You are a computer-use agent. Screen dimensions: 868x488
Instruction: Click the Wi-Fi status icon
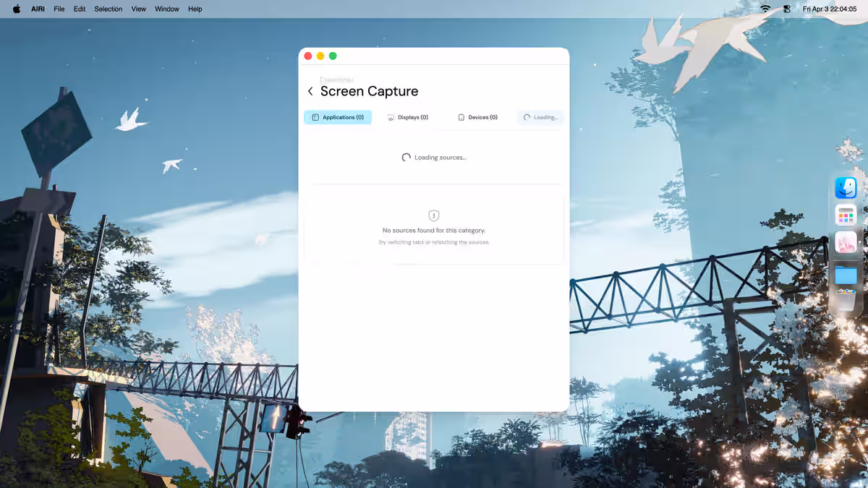[765, 9]
